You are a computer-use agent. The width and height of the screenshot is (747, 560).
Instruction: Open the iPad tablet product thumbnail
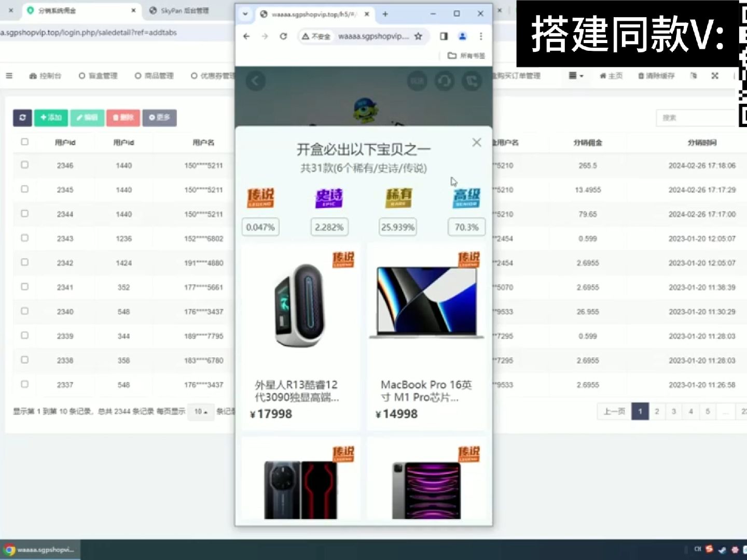(x=426, y=489)
